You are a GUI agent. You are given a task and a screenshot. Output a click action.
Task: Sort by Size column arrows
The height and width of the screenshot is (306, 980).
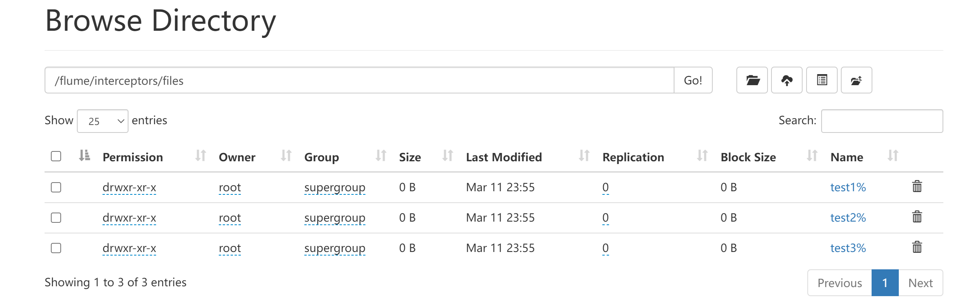(x=447, y=156)
